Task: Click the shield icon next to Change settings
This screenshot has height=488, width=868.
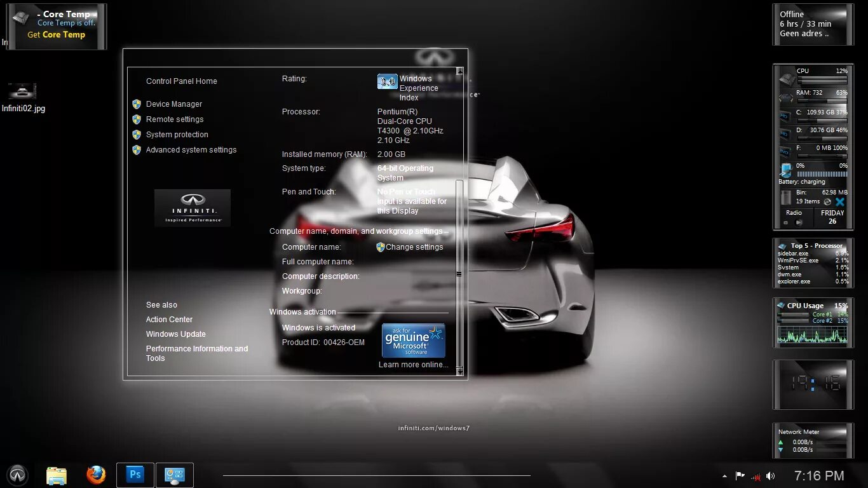Action: pos(381,247)
